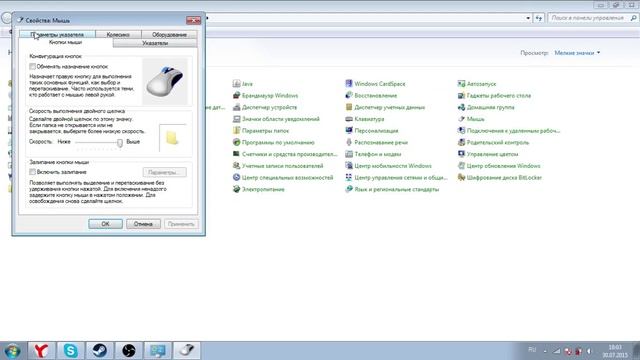Open Диспетчер устройств icon

tap(236, 107)
